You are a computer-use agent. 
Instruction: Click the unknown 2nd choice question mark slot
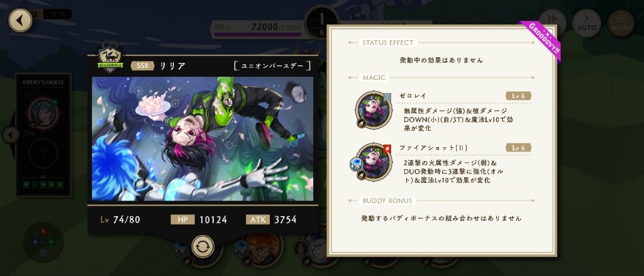pyautogui.click(x=43, y=153)
